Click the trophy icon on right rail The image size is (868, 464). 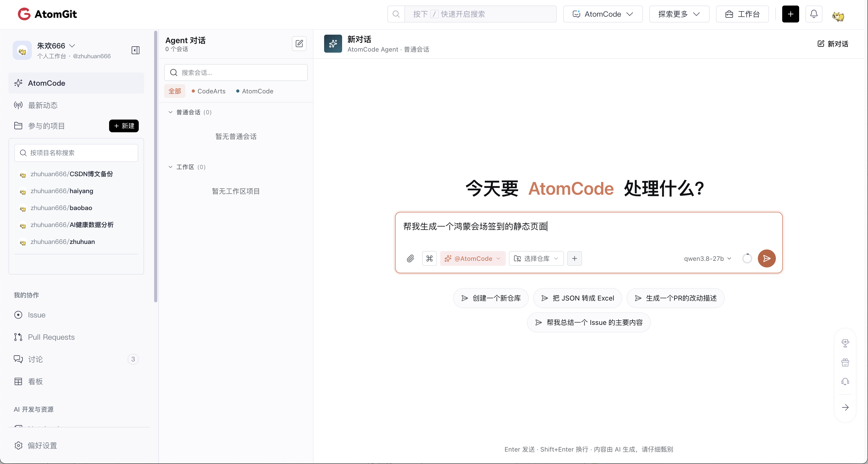click(845, 343)
